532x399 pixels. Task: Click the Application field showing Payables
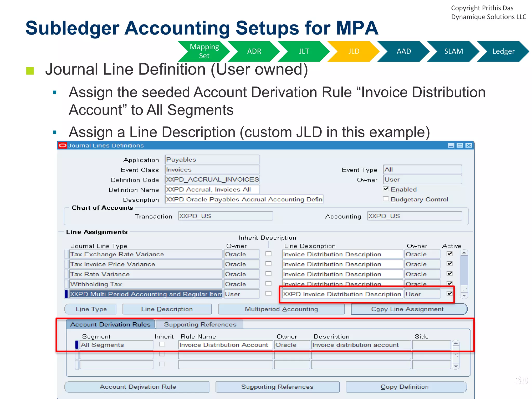click(x=212, y=159)
